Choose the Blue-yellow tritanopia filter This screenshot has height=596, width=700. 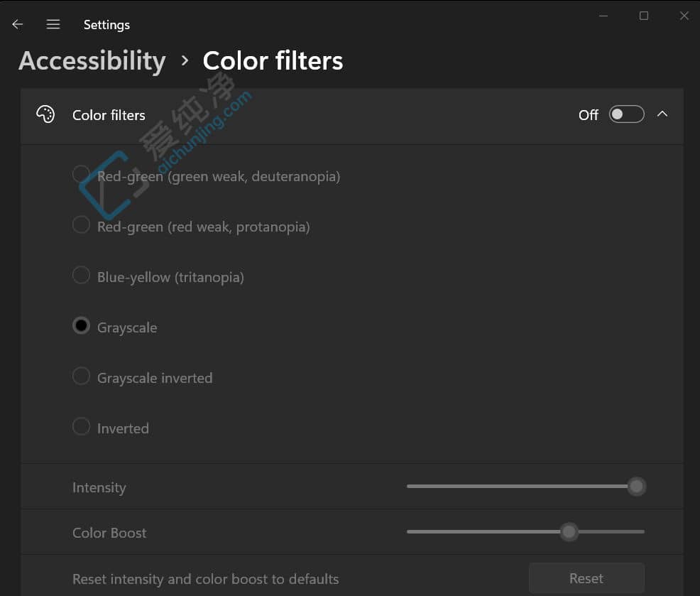pos(81,275)
